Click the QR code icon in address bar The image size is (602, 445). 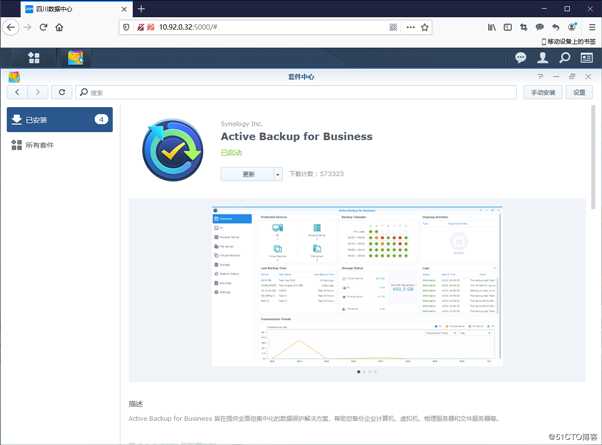click(x=393, y=27)
